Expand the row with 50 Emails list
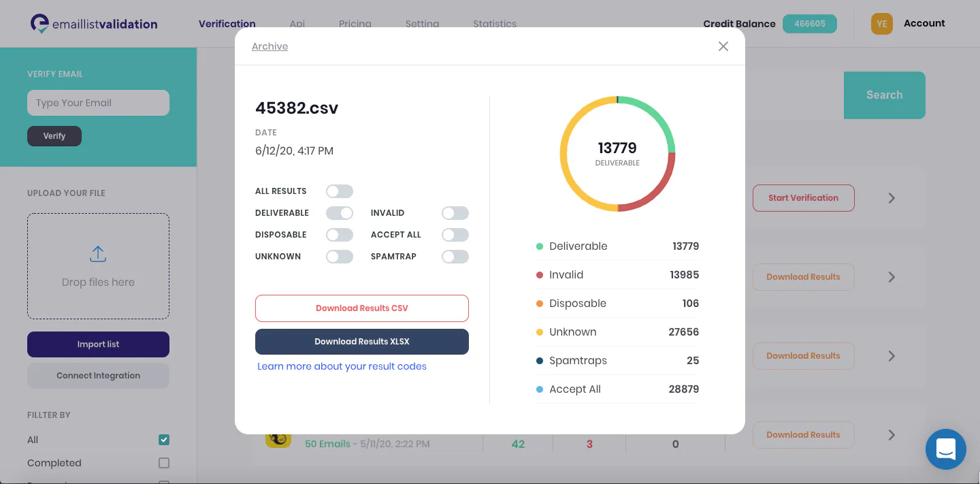Screen dimensions: 980x484 click(892, 435)
